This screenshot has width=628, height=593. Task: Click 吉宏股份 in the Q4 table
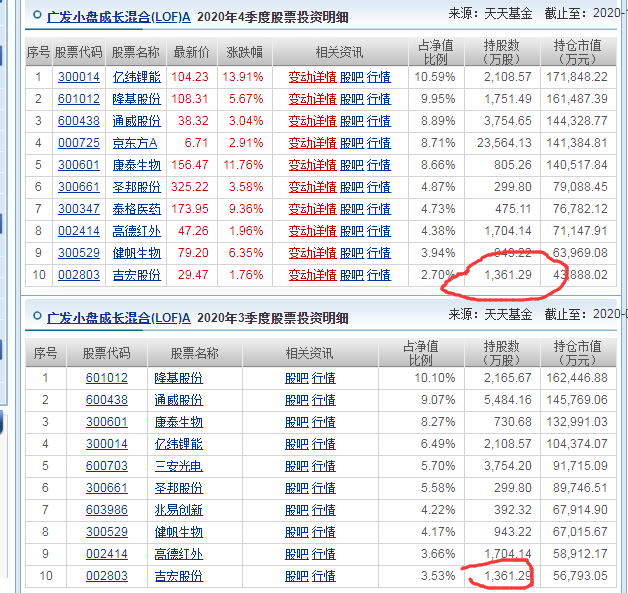pos(137,275)
